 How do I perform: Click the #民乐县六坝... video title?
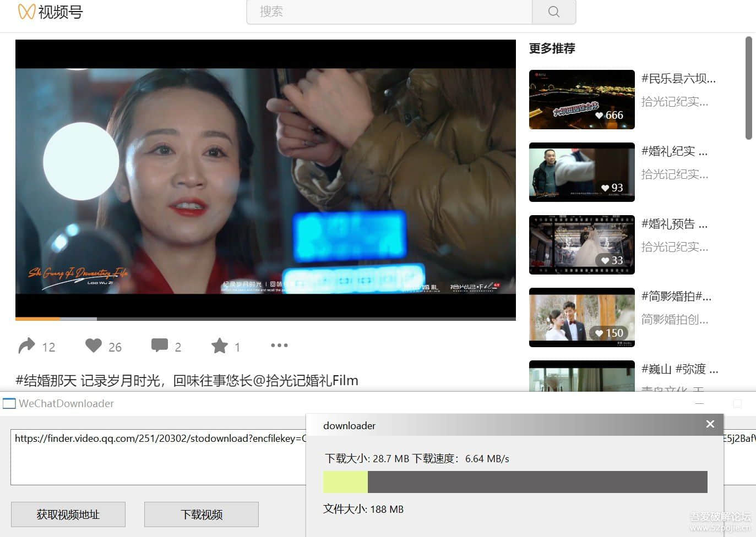(678, 79)
